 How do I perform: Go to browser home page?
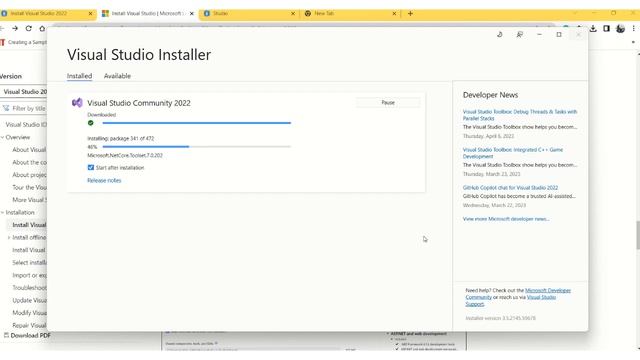click(42, 29)
